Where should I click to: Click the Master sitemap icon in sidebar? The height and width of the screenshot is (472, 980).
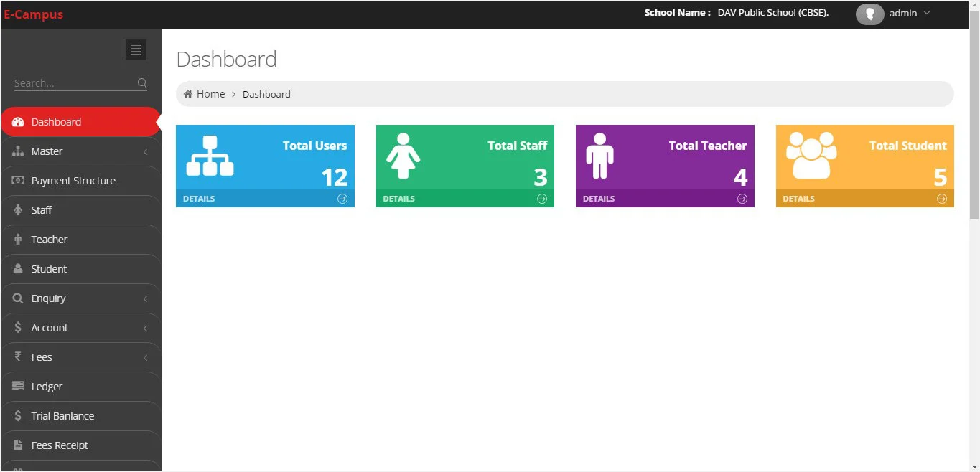tap(19, 151)
